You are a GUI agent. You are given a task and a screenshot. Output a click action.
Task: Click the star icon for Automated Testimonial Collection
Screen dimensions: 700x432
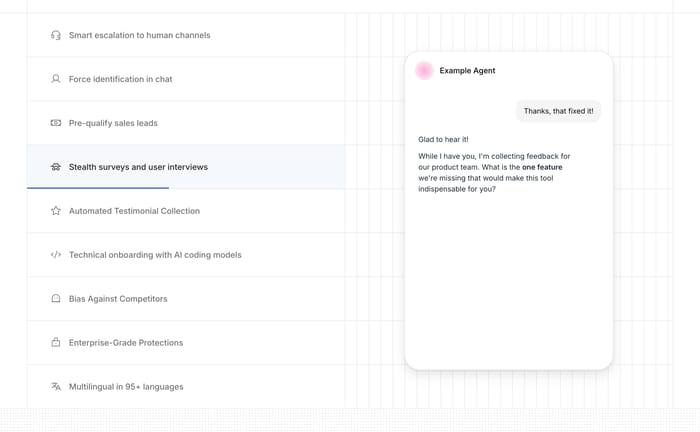pos(56,211)
